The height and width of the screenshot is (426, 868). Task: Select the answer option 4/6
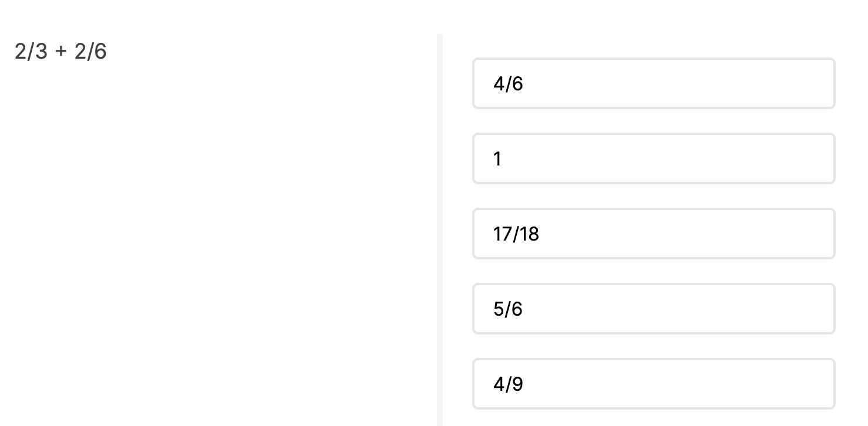pos(654,83)
